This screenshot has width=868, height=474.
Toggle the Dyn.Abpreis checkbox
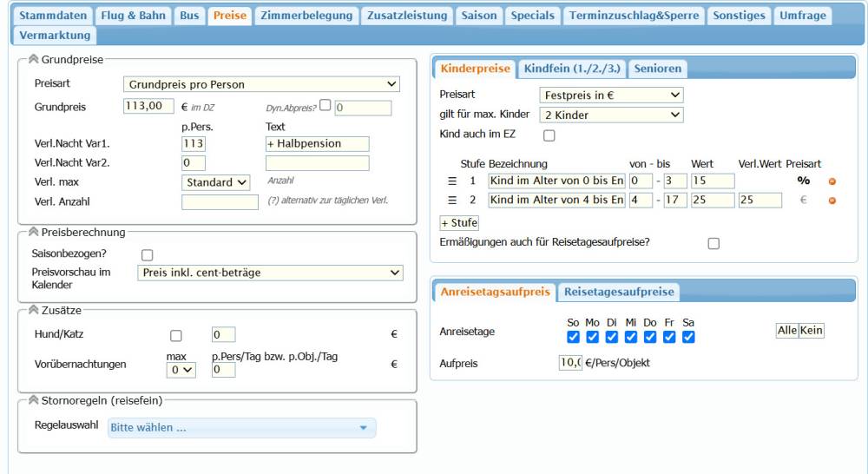[x=325, y=105]
